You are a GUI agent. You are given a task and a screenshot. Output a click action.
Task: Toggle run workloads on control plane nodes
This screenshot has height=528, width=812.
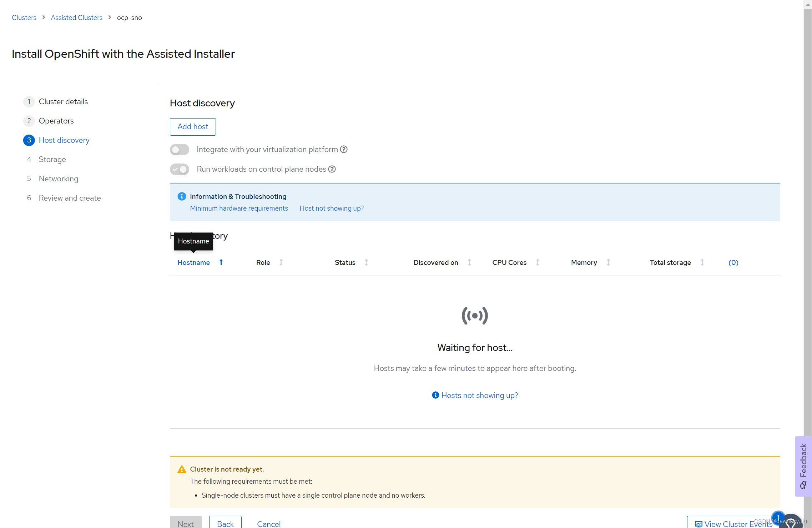(x=180, y=169)
